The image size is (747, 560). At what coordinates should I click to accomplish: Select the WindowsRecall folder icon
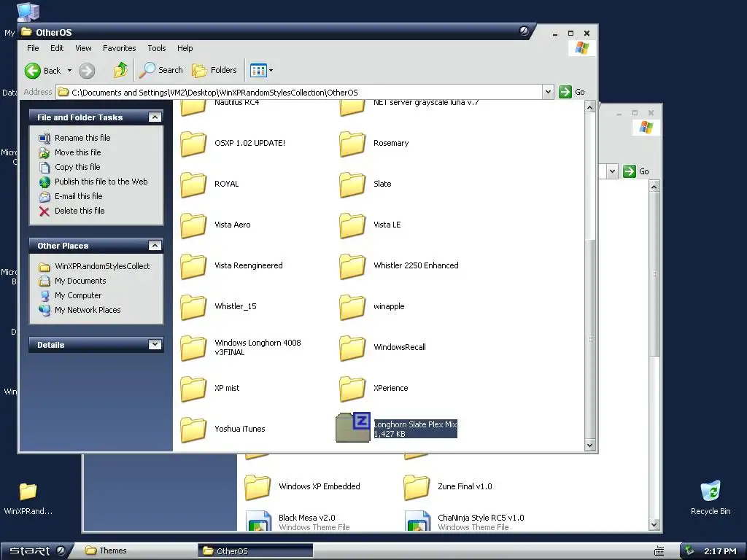click(352, 348)
